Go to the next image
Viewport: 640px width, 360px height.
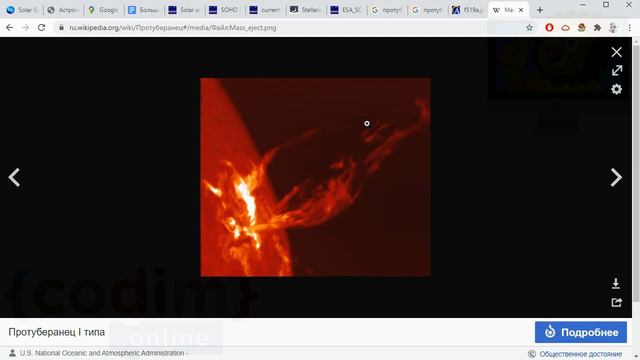616,178
